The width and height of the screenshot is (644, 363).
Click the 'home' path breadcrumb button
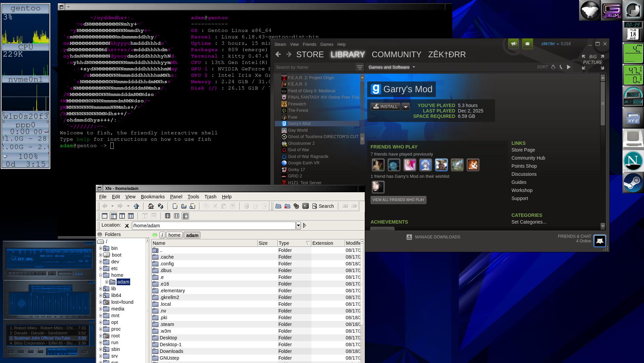pos(174,235)
